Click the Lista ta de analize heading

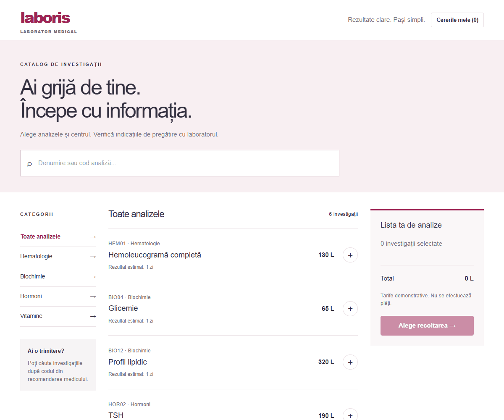coord(411,225)
